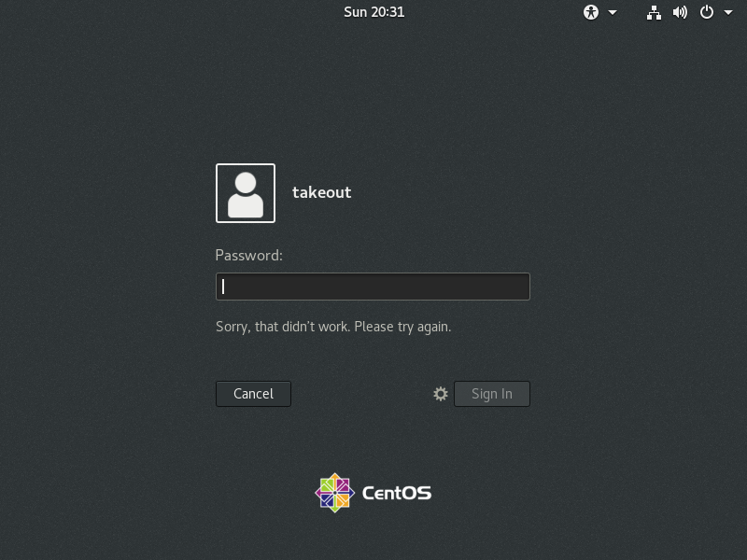Viewport: 747px width, 560px height.
Task: Open the accessibility menu icon
Action: point(591,12)
